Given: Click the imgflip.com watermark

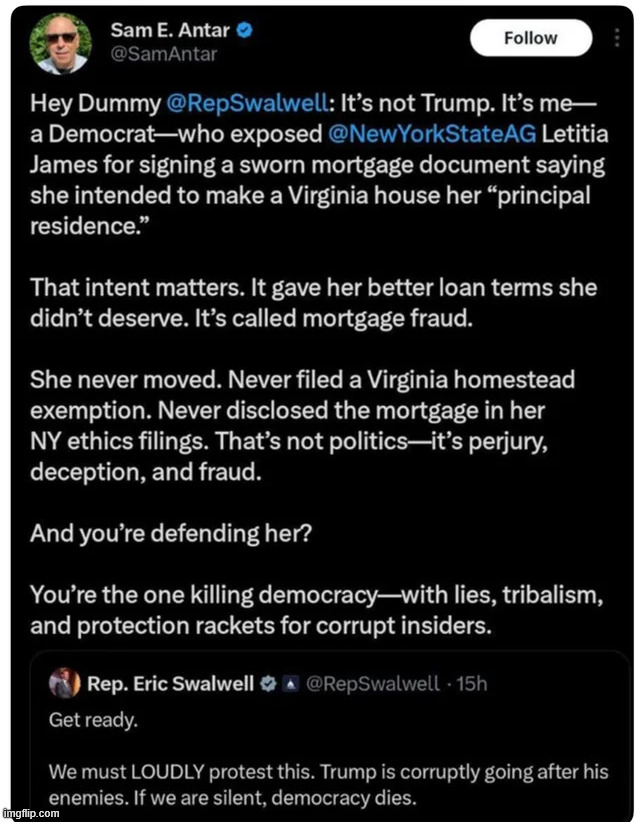Looking at the screenshot, I should (x=31, y=814).
